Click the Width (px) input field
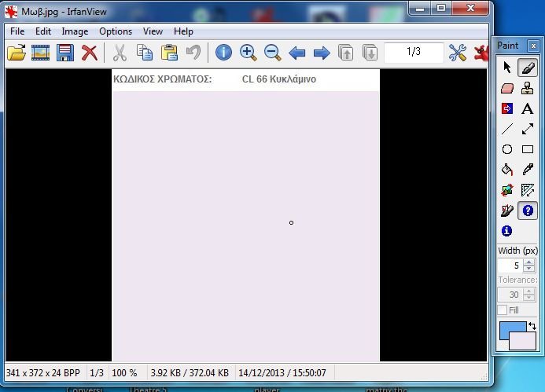Screen dimensions: 545x392 click(x=510, y=266)
